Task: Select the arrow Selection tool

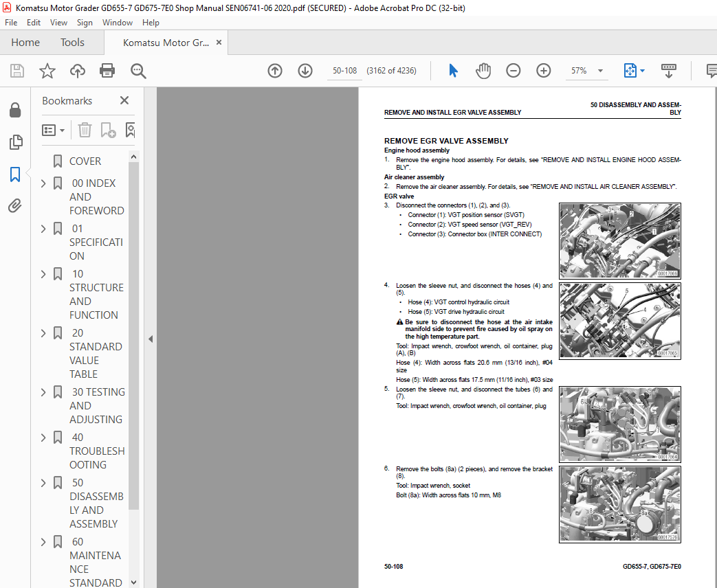Action: (453, 71)
